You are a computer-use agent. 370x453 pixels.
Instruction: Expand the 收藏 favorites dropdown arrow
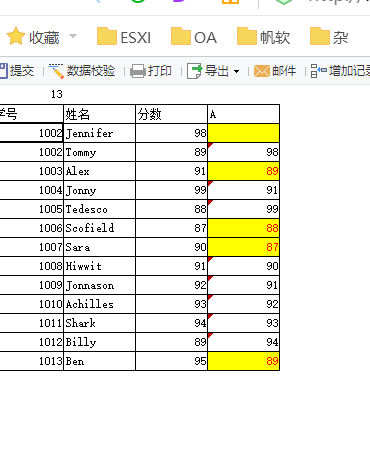pos(73,36)
